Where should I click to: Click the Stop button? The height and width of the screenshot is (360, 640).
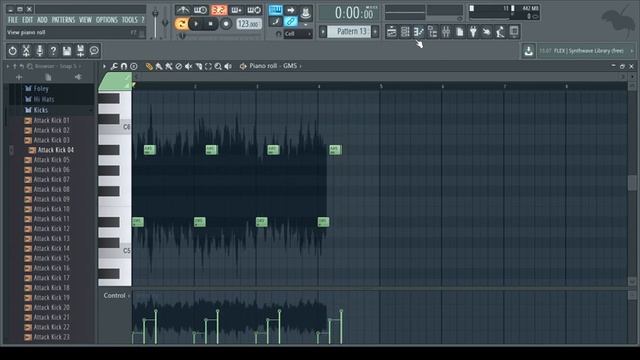pos(211,24)
